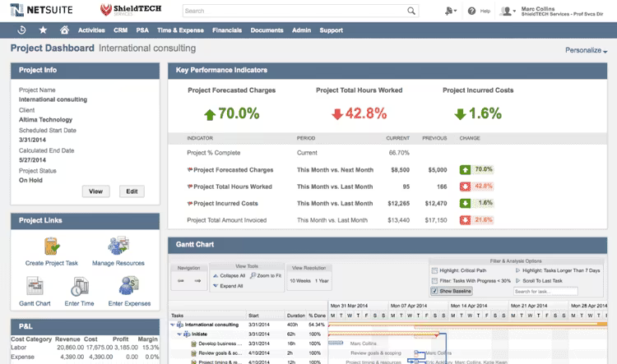Screen dimensions: 617x364
Task: Uncheck the Show Baseline checkbox
Action: pos(434,291)
